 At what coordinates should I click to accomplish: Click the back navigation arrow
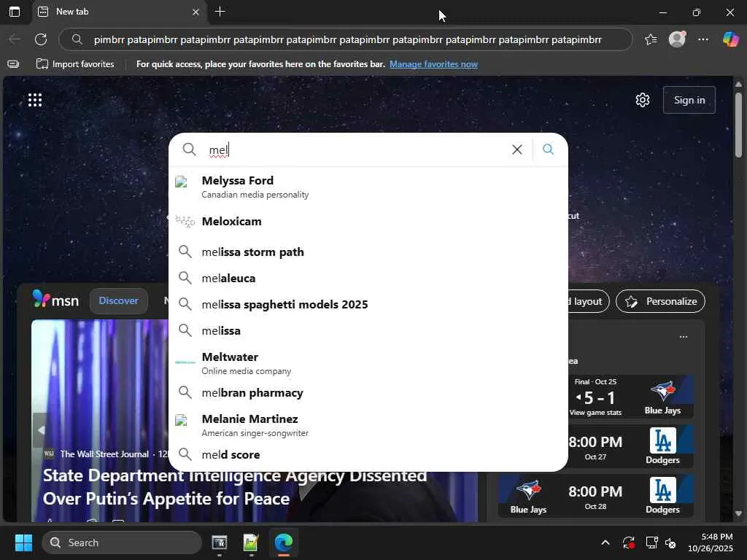point(15,39)
